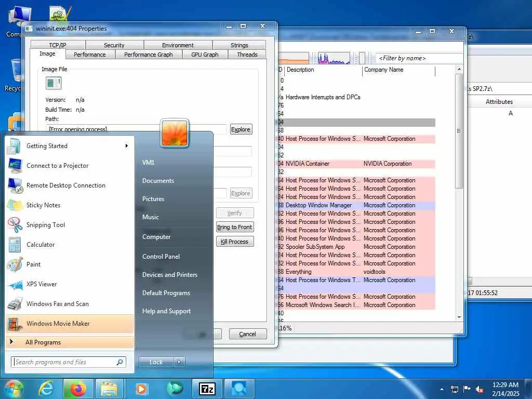
Task: Click the Kill Process button
Action: (x=235, y=242)
